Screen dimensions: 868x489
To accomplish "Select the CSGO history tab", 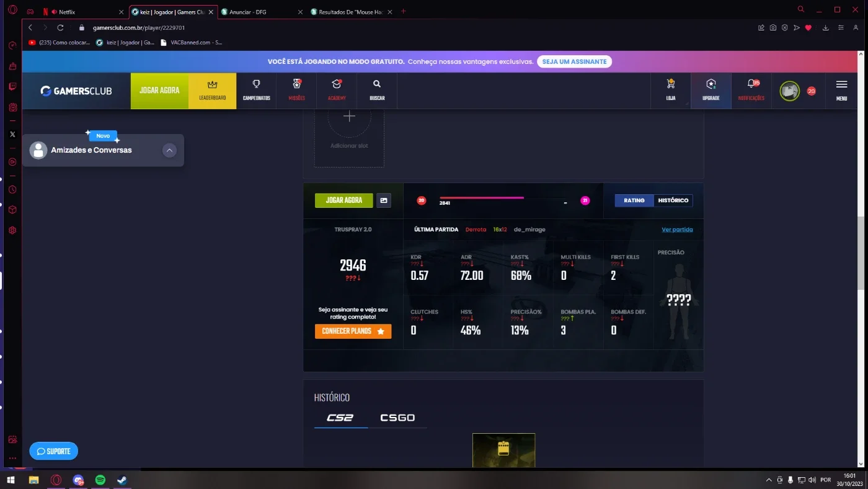I will click(x=397, y=418).
